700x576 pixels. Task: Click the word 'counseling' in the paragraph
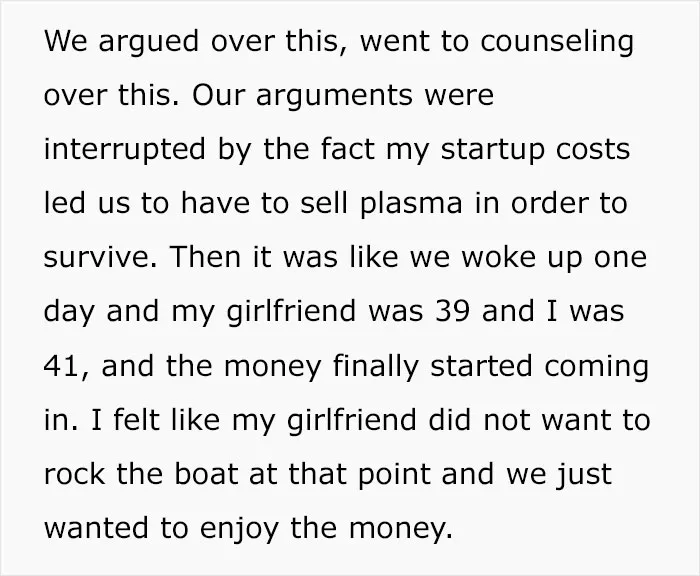[557, 42]
